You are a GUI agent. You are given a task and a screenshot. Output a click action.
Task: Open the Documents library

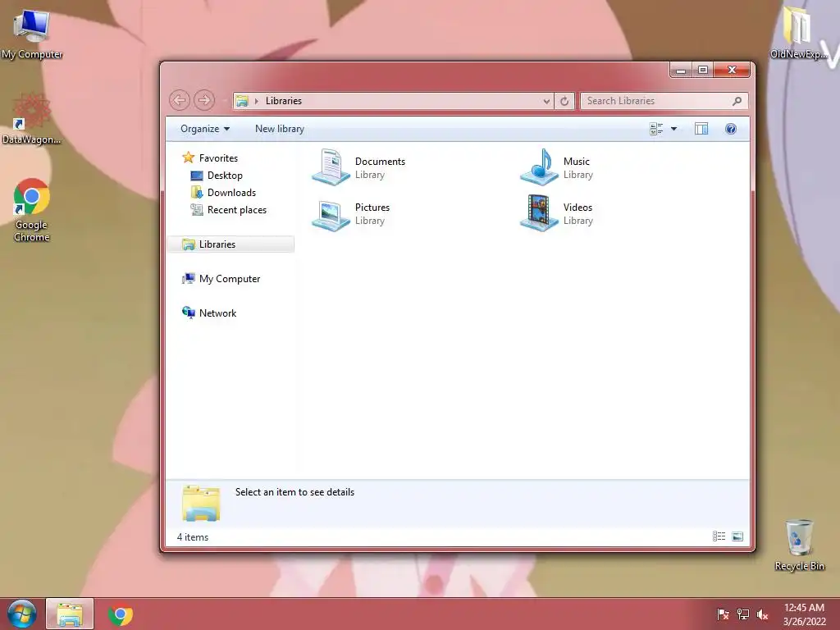click(x=358, y=167)
